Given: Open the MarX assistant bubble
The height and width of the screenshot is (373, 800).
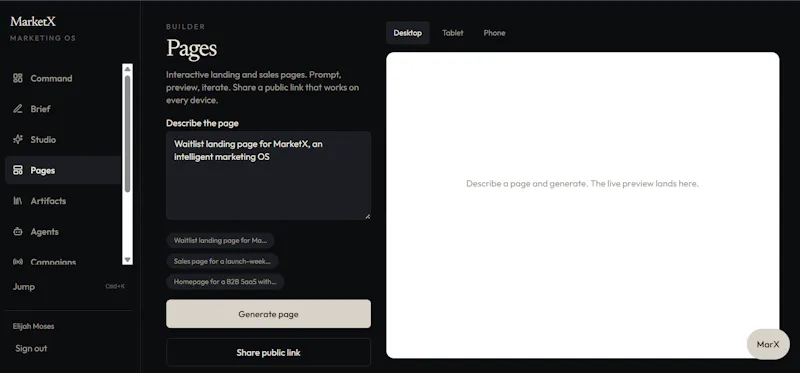Looking at the screenshot, I should pyautogui.click(x=768, y=344).
